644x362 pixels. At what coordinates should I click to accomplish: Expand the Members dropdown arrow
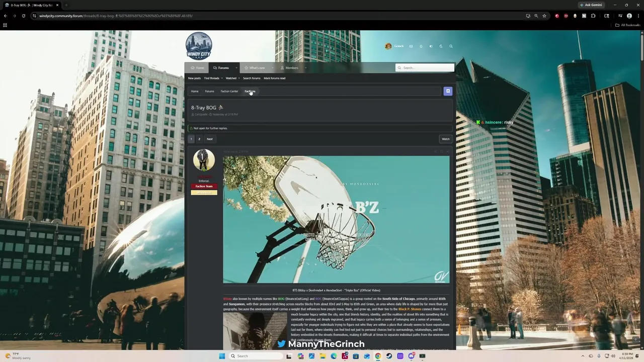pos(305,68)
